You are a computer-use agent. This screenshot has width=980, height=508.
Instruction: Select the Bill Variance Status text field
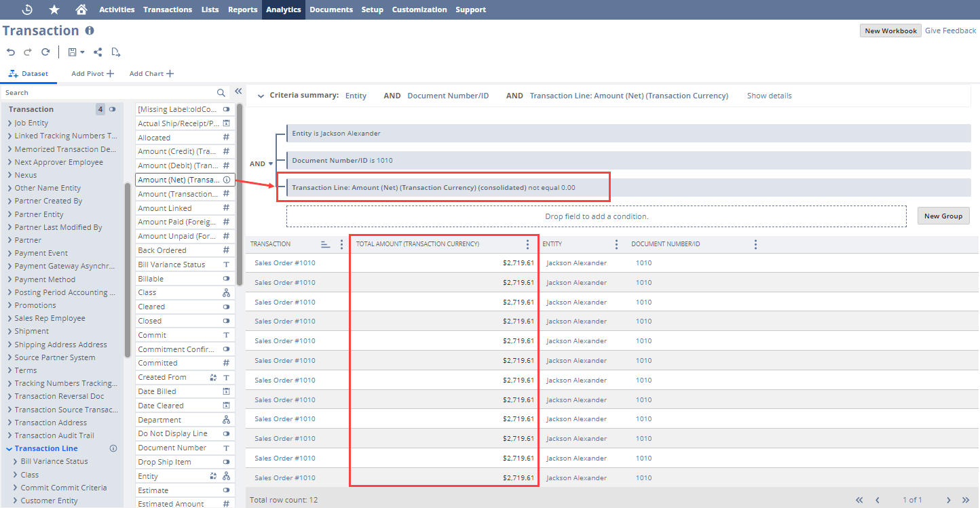[185, 265]
